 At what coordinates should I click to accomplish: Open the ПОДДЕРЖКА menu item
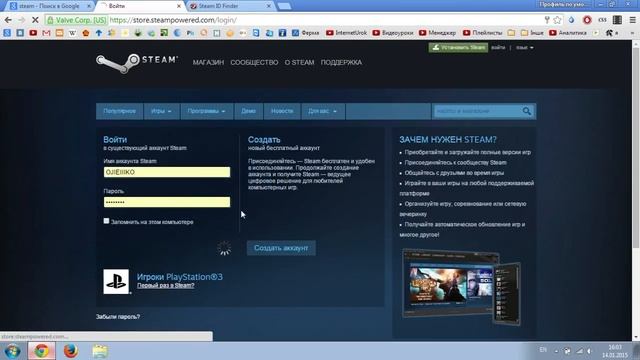pyautogui.click(x=341, y=62)
